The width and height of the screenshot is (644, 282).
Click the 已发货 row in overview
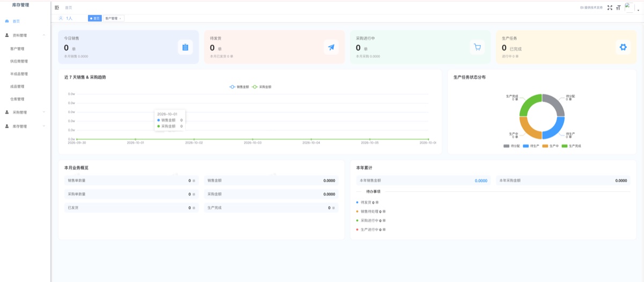[131, 207]
